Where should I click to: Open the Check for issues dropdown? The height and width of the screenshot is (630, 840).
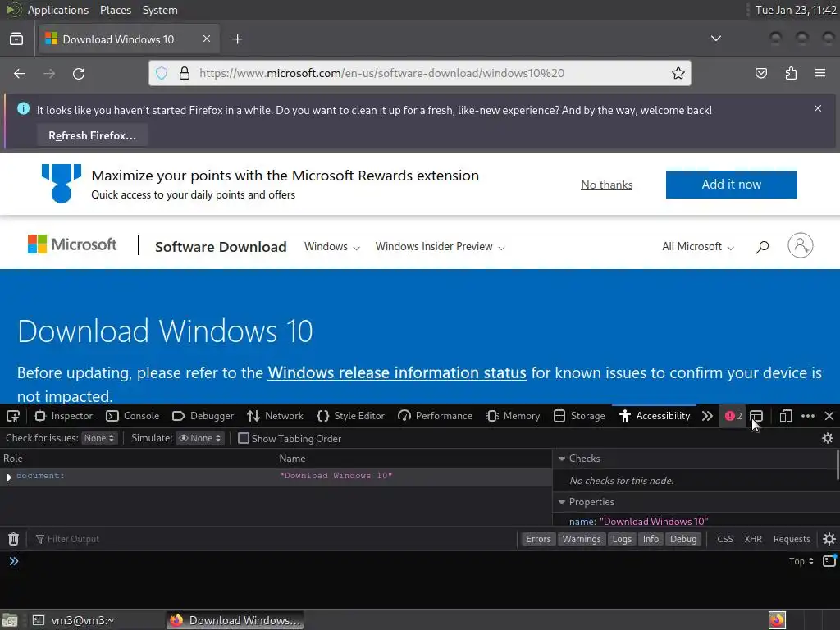click(99, 438)
